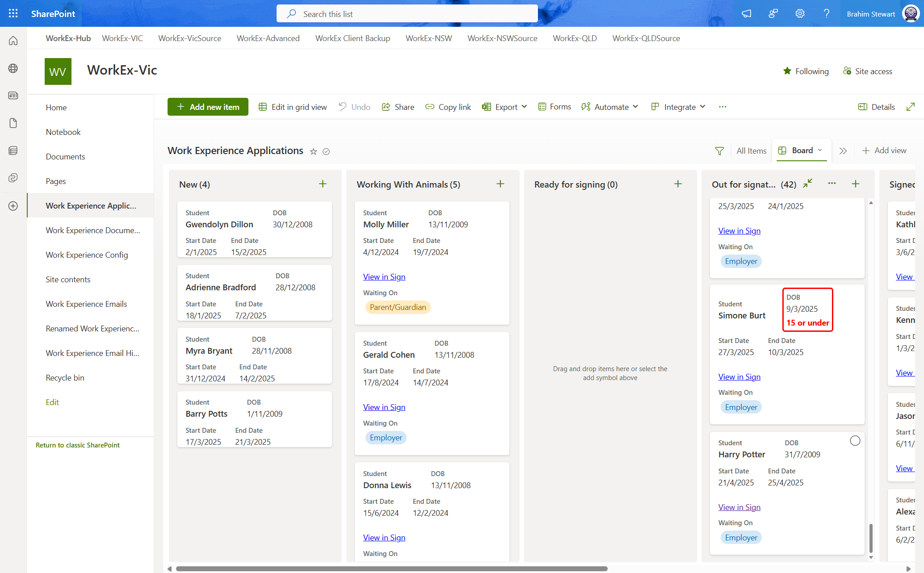Viewport: 924px width, 573px height.
Task: Open WorkEx-NSW navigation tab
Action: click(x=428, y=38)
